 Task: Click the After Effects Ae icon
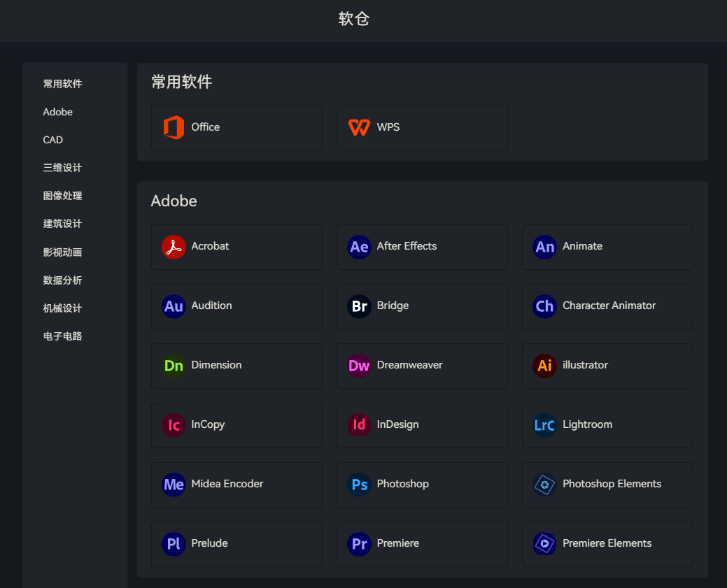[359, 247]
